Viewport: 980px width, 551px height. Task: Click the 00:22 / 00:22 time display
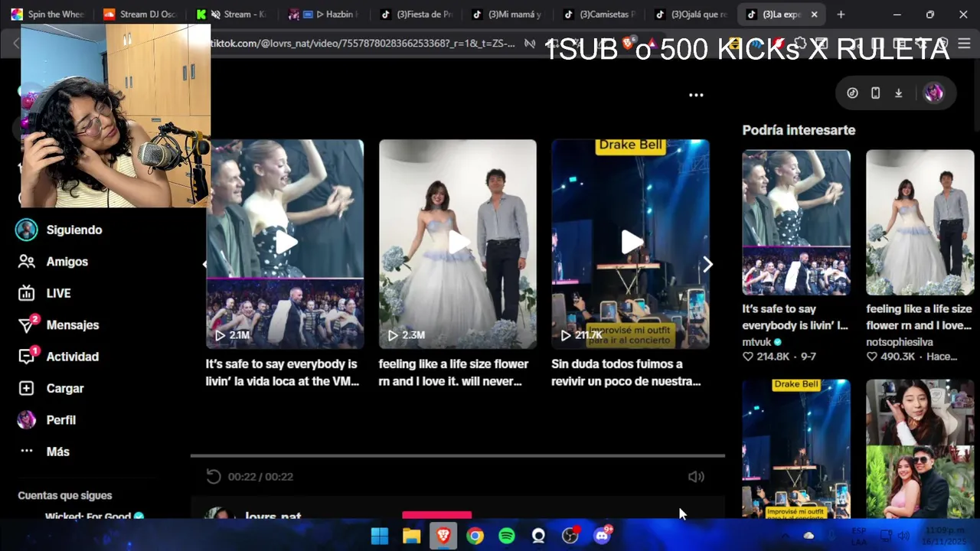[x=260, y=477]
